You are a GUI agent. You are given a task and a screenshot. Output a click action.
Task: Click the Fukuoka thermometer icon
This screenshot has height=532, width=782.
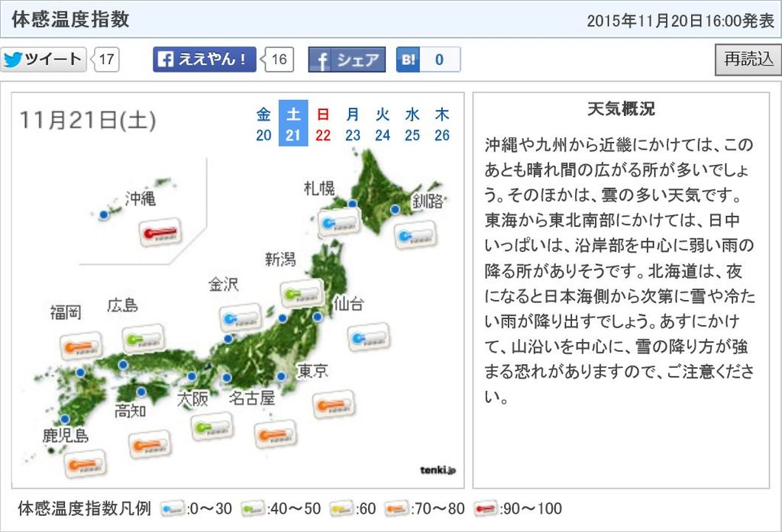click(81, 346)
